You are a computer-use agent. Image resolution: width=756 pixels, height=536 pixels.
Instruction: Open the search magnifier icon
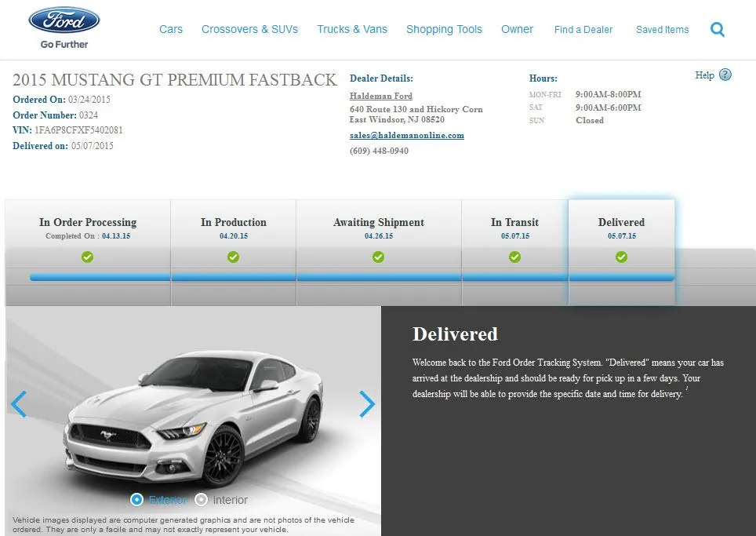(718, 30)
